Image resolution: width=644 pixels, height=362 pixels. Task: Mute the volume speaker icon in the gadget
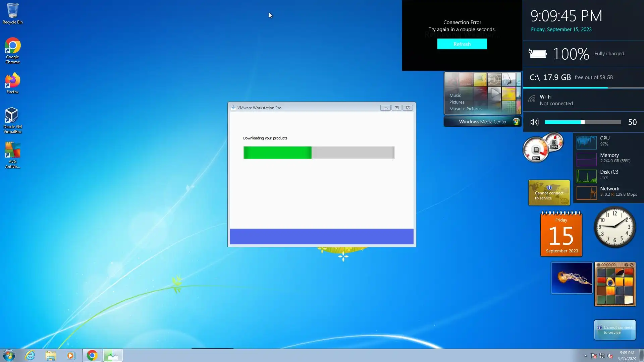click(x=534, y=122)
